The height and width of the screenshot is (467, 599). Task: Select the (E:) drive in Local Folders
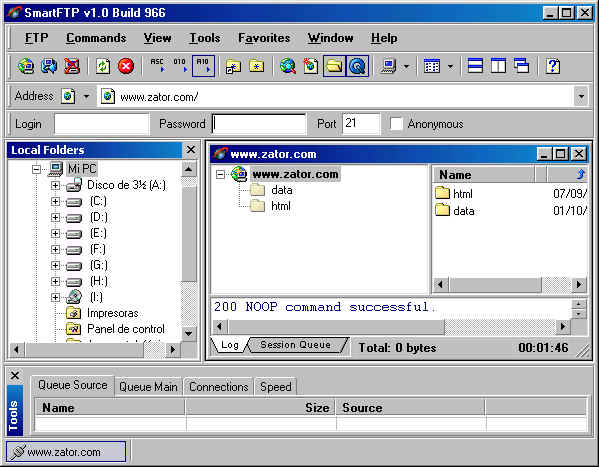click(98, 233)
